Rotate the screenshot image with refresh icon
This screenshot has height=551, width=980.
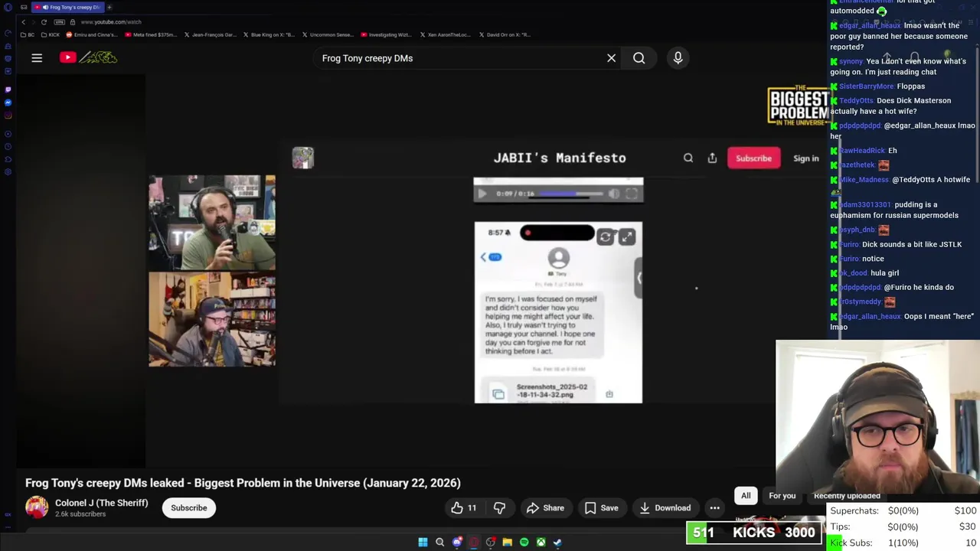click(605, 237)
